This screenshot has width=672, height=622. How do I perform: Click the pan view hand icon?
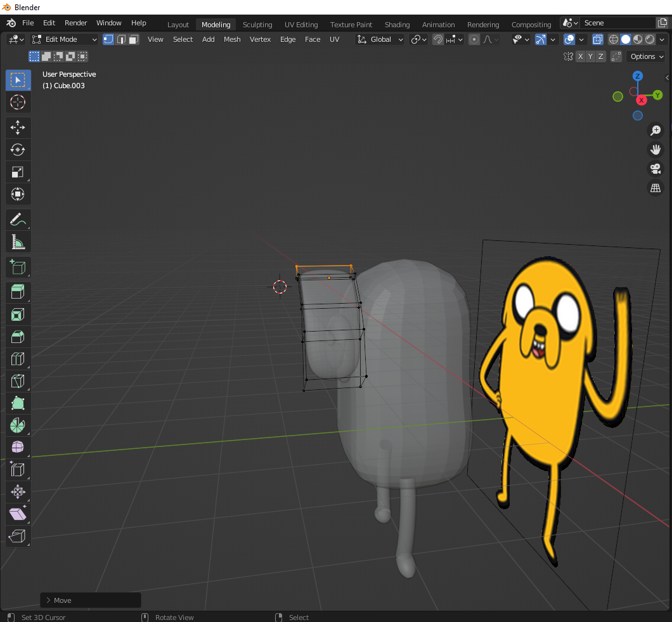pyautogui.click(x=656, y=150)
